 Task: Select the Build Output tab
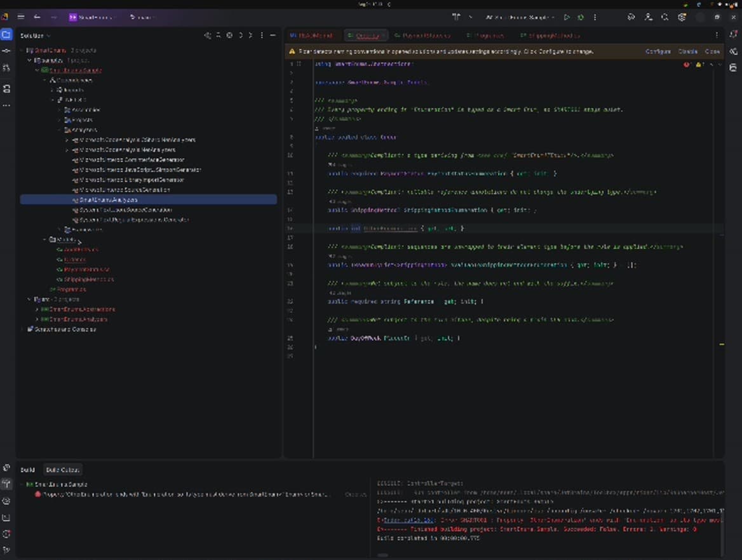click(x=62, y=470)
